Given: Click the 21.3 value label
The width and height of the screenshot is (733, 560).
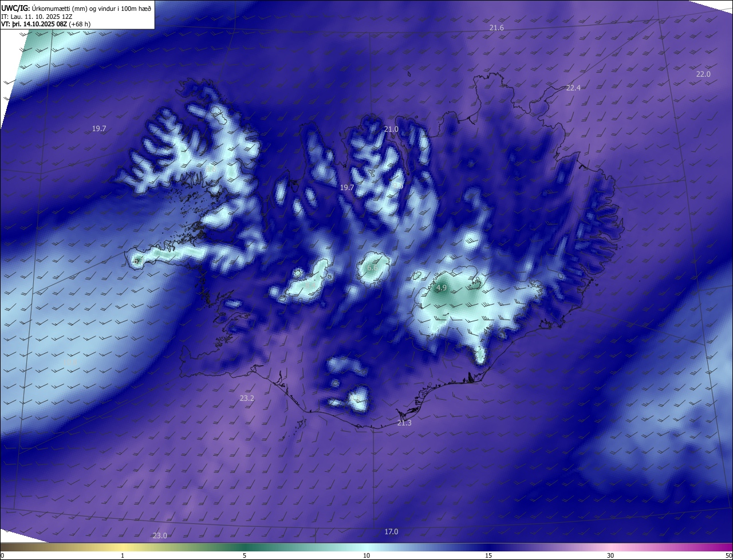Looking at the screenshot, I should pyautogui.click(x=404, y=423).
